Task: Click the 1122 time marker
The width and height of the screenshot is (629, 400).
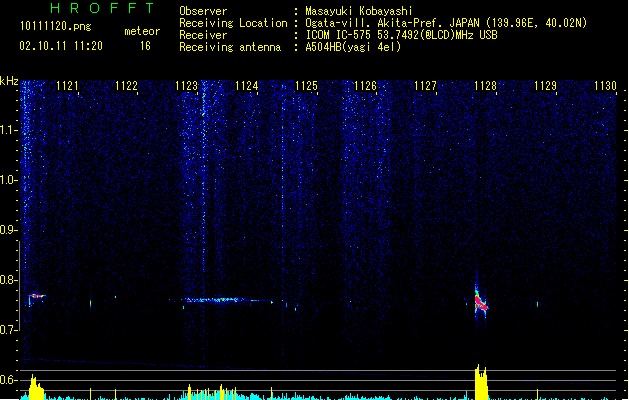Action: pos(126,86)
